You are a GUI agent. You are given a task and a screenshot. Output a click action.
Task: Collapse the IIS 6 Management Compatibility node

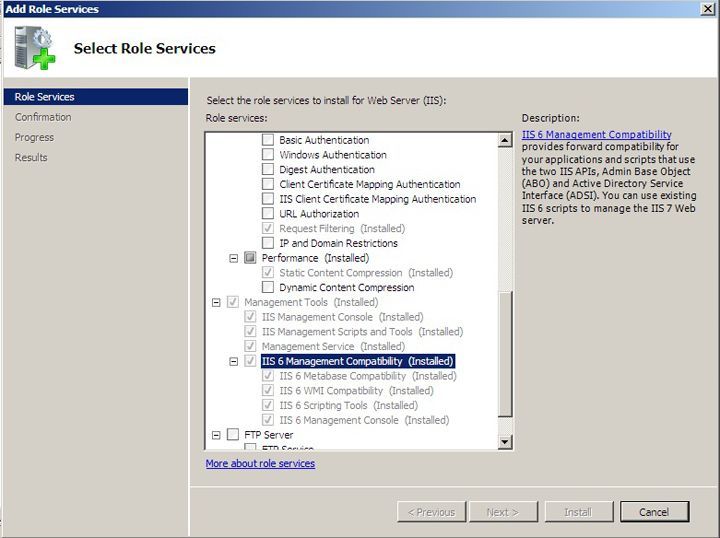234,361
